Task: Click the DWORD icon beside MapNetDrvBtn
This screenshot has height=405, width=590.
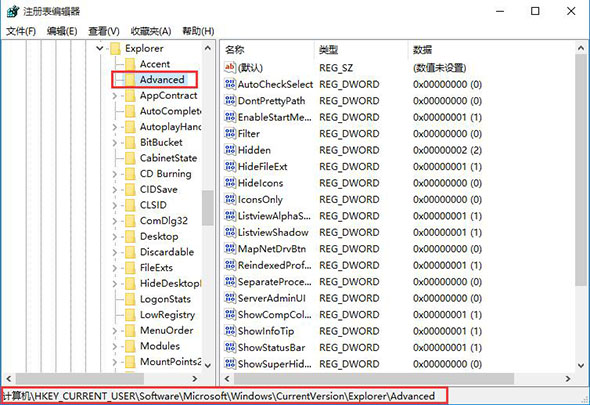Action: pos(230,249)
